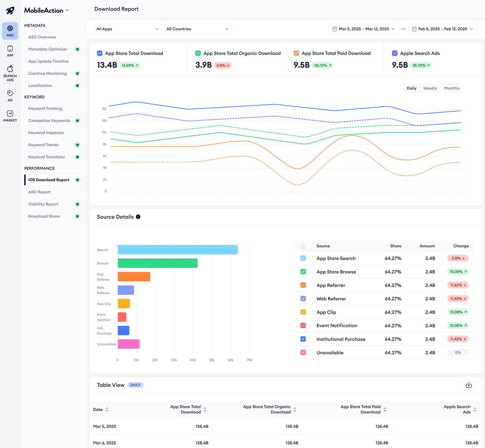Open Mar 5 - Mar 12, 2025 date picker
This screenshot has height=448, width=485.
click(363, 29)
